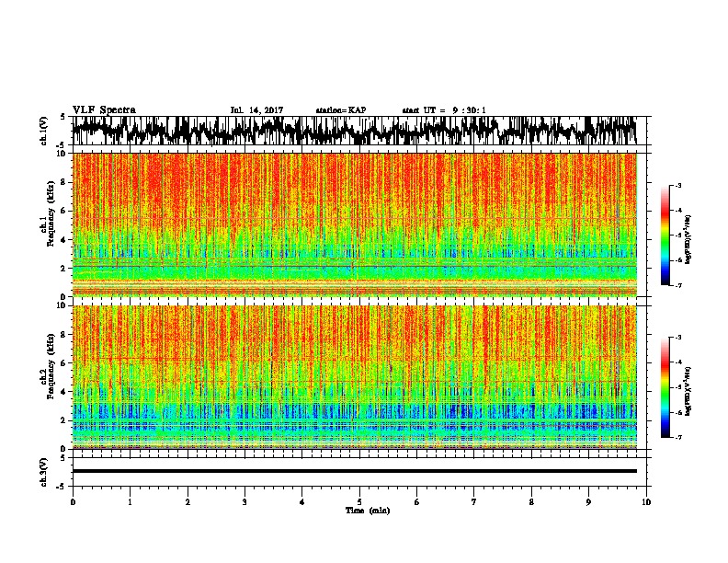728x563 pixels.
Task: Click the ch.1 color scale bar
Action: (x=665, y=236)
